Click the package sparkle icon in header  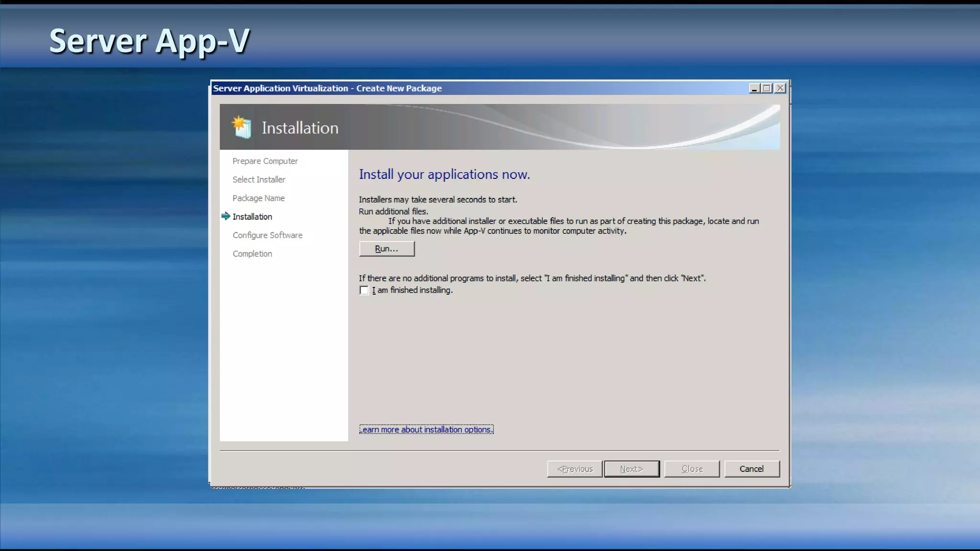click(241, 127)
